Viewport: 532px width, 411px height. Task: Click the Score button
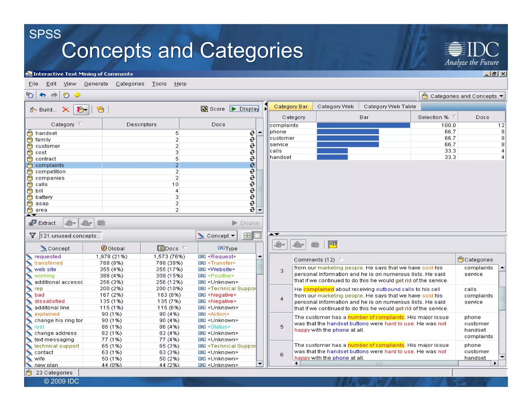coord(213,109)
